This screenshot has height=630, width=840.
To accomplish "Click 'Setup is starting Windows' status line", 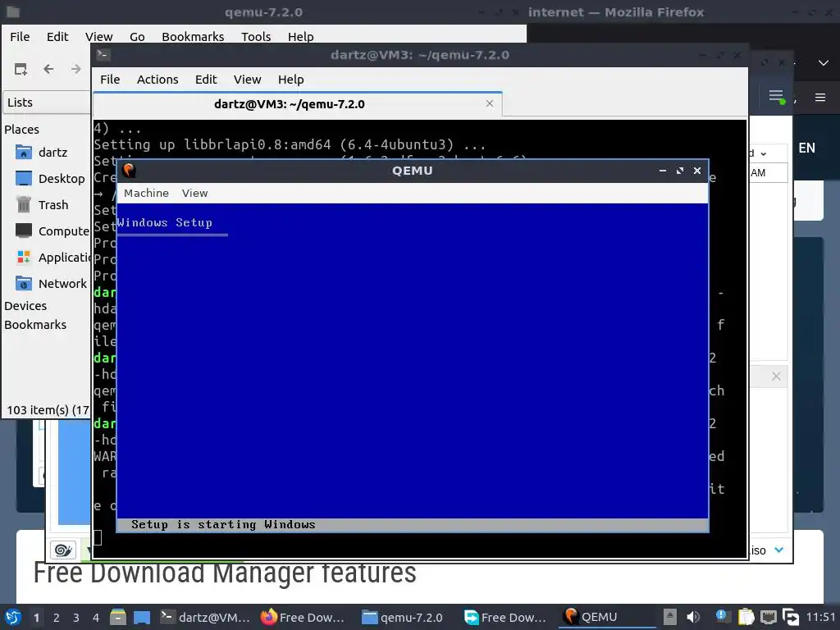I will [x=223, y=524].
